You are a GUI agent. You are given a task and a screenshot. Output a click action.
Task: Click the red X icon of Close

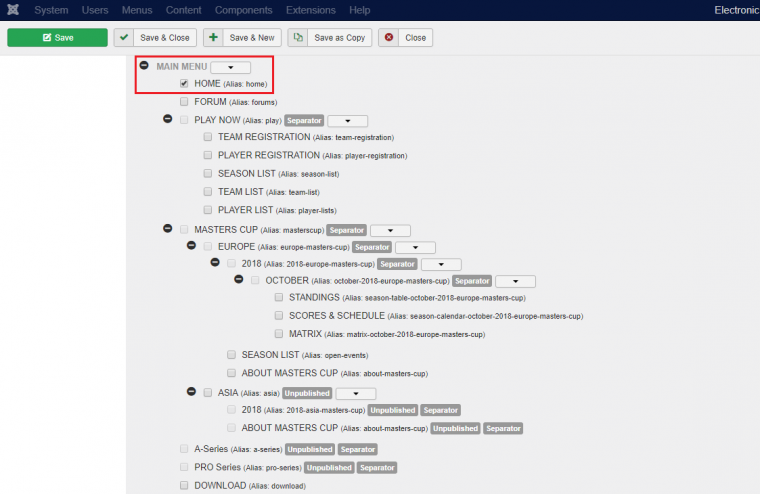[389, 37]
